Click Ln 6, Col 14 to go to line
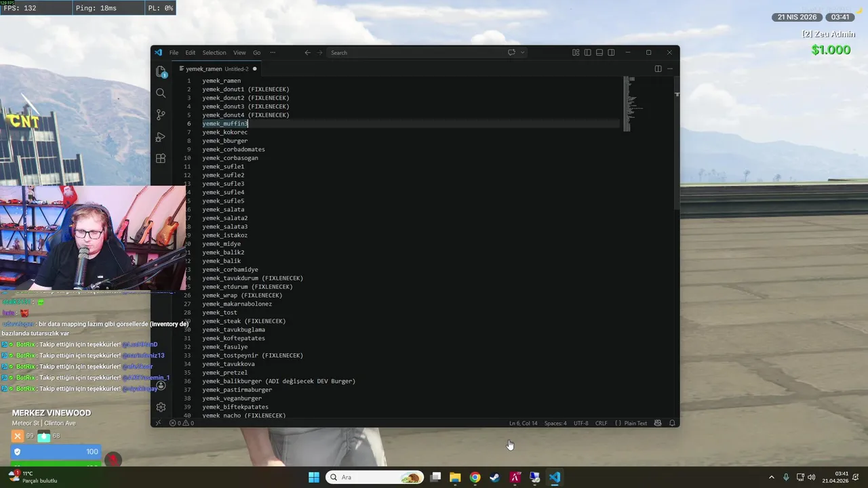Screen dimensions: 868x488 523,423
